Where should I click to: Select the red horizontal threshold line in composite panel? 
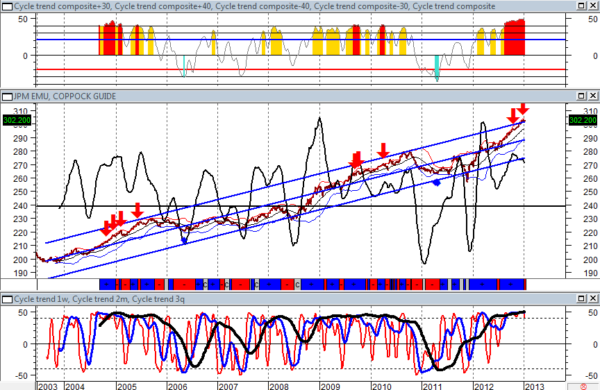(x=301, y=70)
